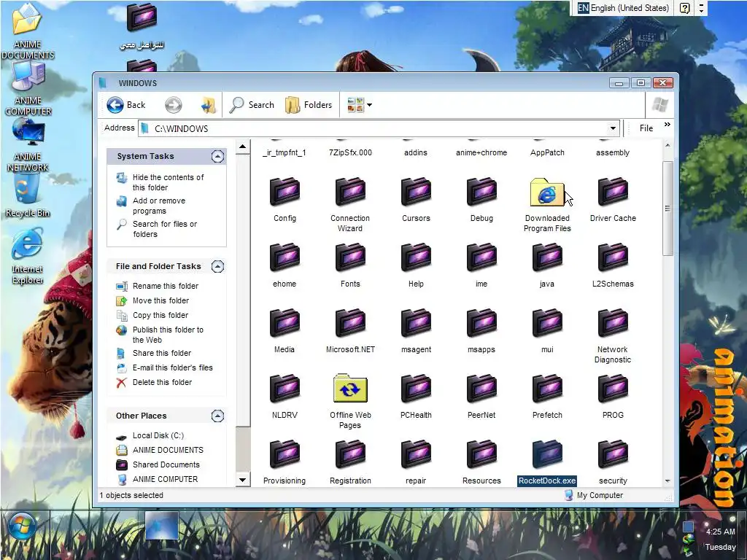Click the Forward arrow button
The height and width of the screenshot is (560, 747).
pos(174,105)
